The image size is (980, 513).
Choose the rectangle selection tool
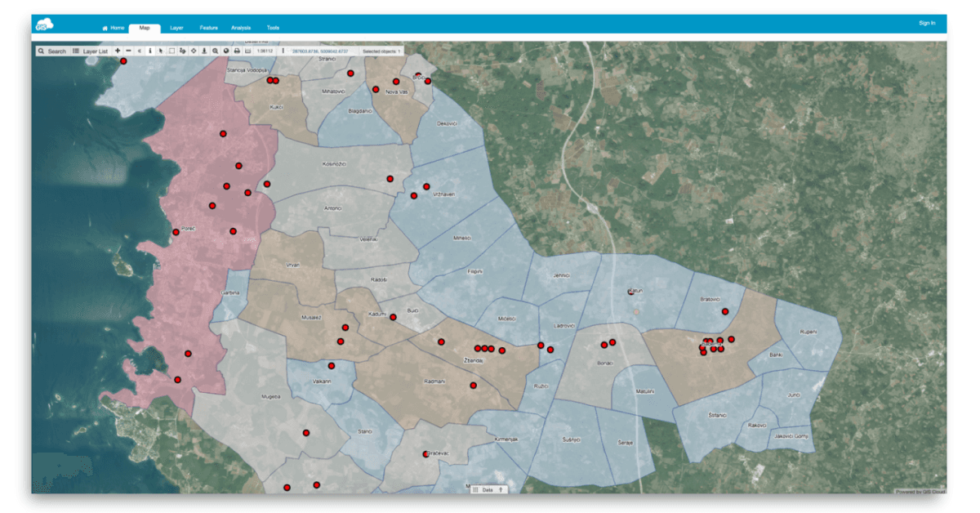coord(171,51)
